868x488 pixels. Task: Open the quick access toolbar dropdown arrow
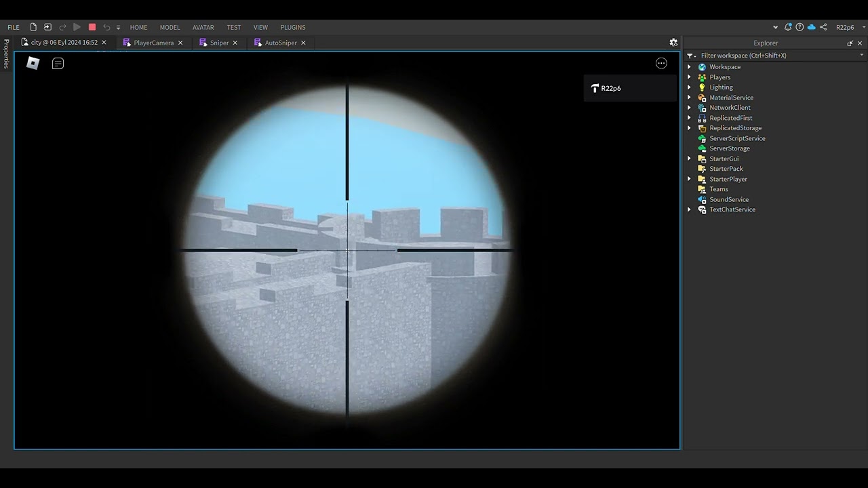[x=118, y=28]
